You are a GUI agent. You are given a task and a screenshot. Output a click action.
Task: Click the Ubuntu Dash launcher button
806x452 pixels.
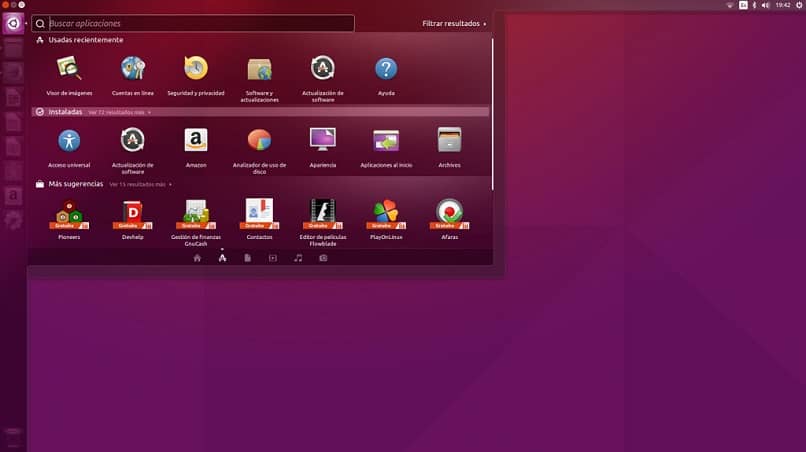13,23
